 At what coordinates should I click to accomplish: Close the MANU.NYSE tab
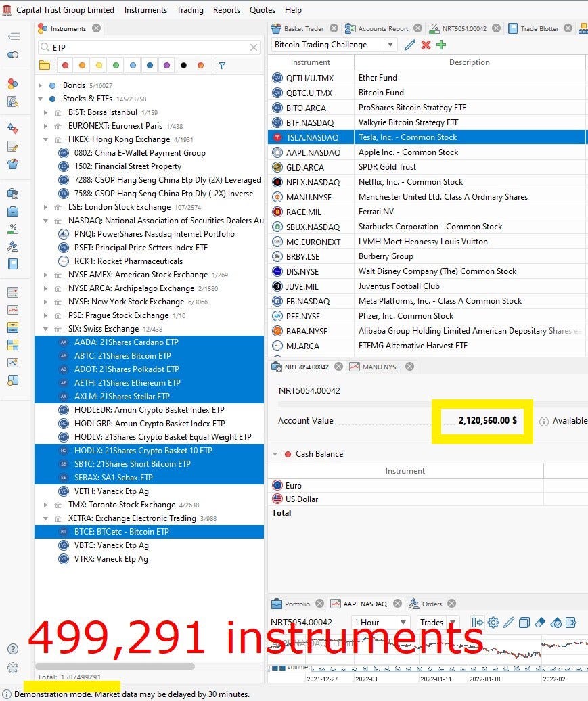(x=409, y=367)
